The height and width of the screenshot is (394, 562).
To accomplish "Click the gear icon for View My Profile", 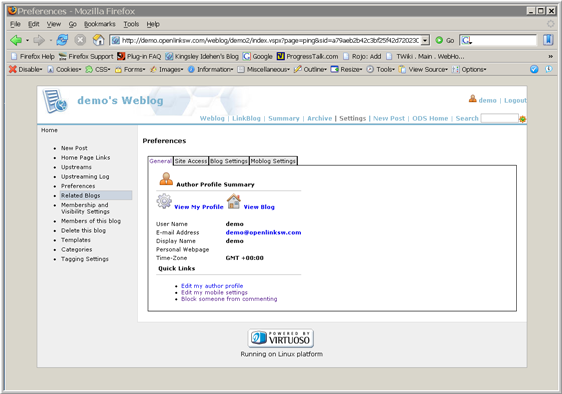I will point(164,201).
